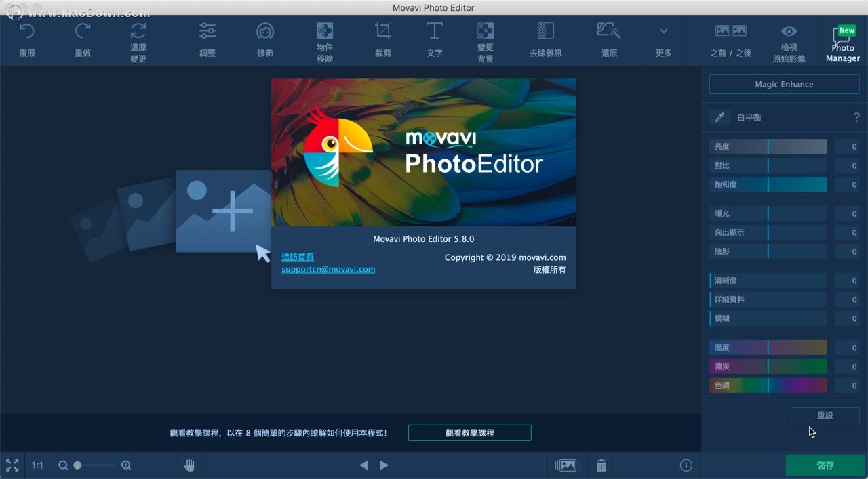Click the Brightness (亮度) slider

[x=768, y=146]
